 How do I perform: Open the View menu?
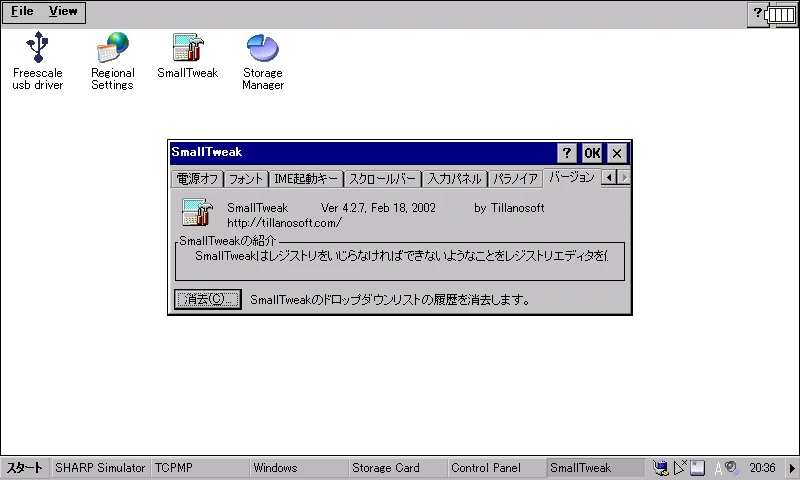[63, 11]
